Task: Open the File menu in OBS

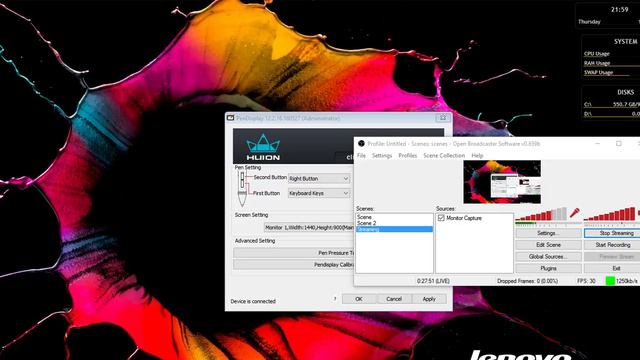Action: coord(361,156)
